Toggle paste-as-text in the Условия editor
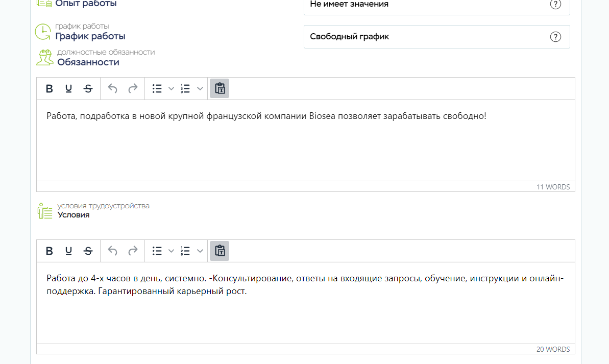The image size is (609, 364). point(220,251)
